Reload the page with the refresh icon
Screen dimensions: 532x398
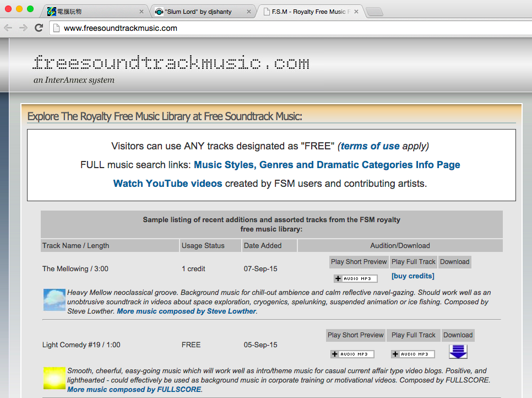coord(39,28)
